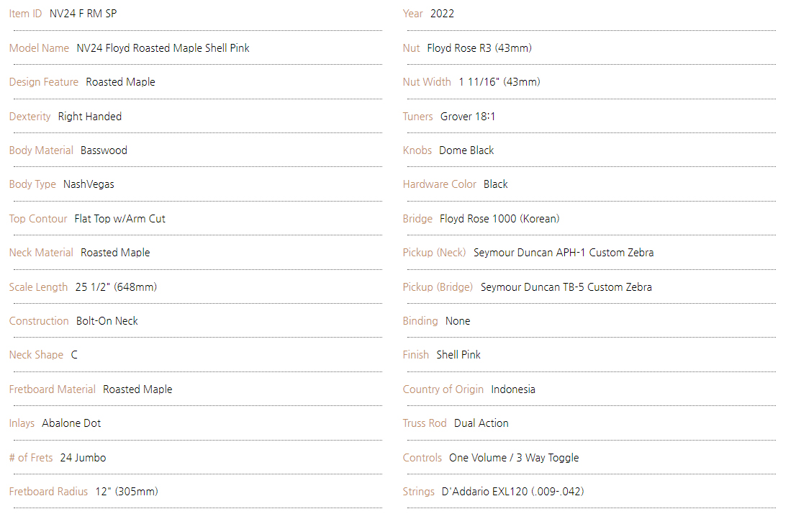Click the Bolt-On Neck construction value
The height and width of the screenshot is (532, 796).
click(x=107, y=321)
